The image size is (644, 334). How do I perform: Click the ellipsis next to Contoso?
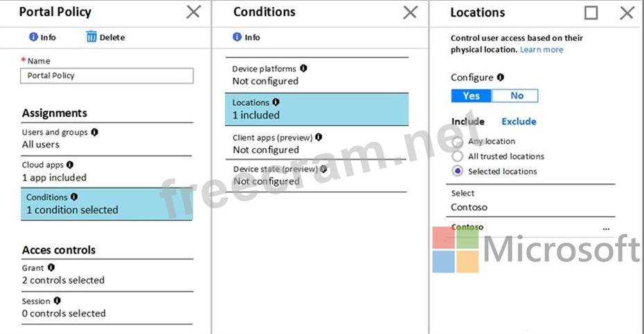click(x=606, y=228)
